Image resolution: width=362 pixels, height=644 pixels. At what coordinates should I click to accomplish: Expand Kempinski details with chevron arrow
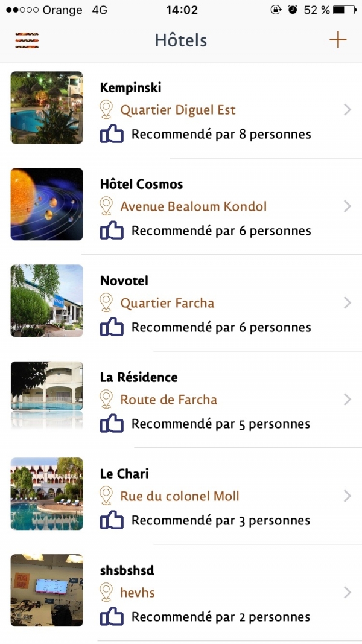pyautogui.click(x=347, y=110)
